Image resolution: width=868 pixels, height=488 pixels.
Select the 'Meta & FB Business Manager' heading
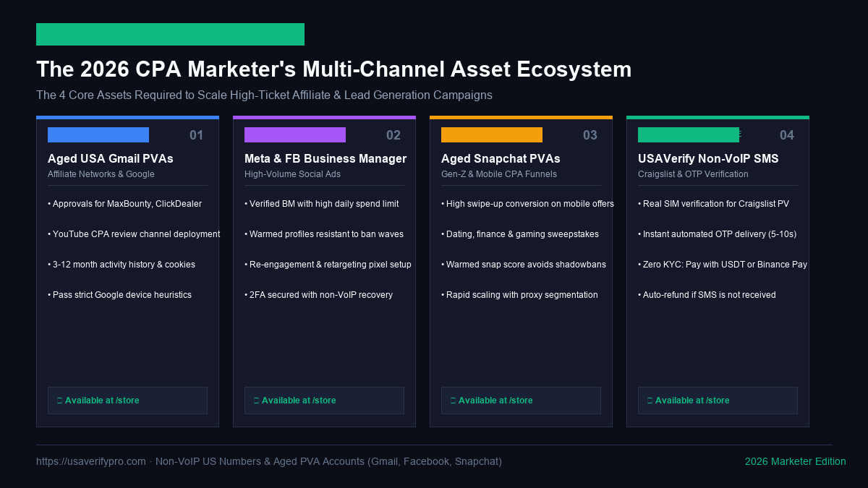[x=325, y=158]
